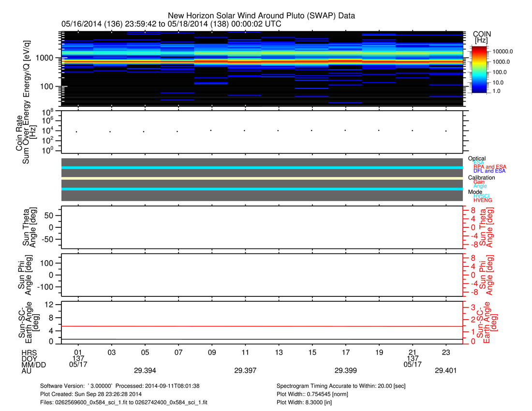Click the hour 13 tick label on time axis
Image resolution: width=532 pixels, height=411 pixels.
279,352
